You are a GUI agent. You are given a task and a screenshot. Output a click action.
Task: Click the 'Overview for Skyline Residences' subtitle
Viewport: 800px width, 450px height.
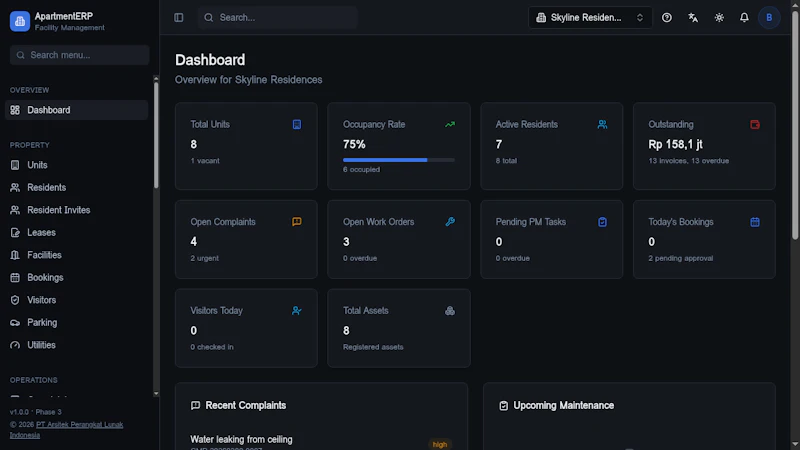point(248,80)
